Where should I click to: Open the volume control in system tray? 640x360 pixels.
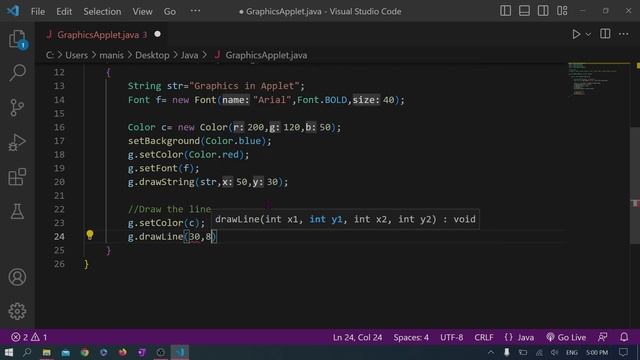(x=554, y=352)
